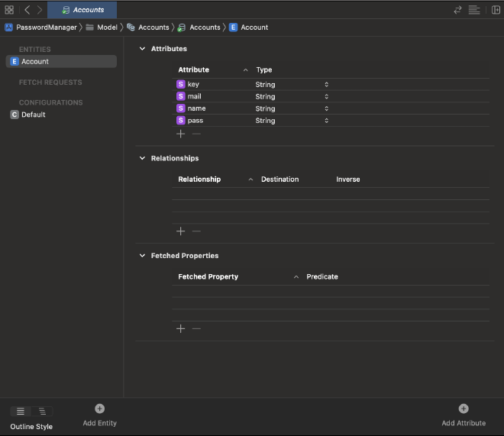The height and width of the screenshot is (436, 504).
Task: Go back using the left arrow
Action: [x=27, y=10]
